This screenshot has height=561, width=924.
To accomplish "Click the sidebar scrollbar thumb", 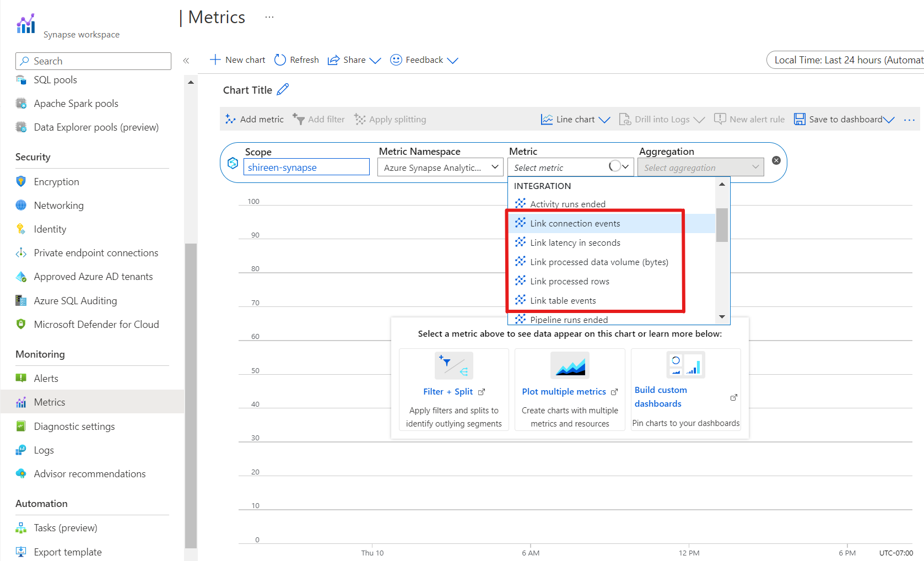I will pyautogui.click(x=191, y=396).
